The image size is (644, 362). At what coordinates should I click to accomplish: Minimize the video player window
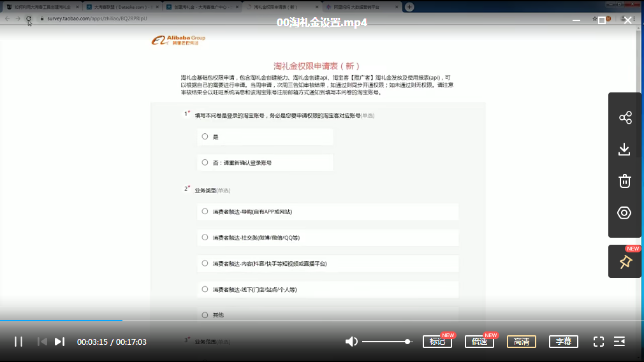pos(576,20)
